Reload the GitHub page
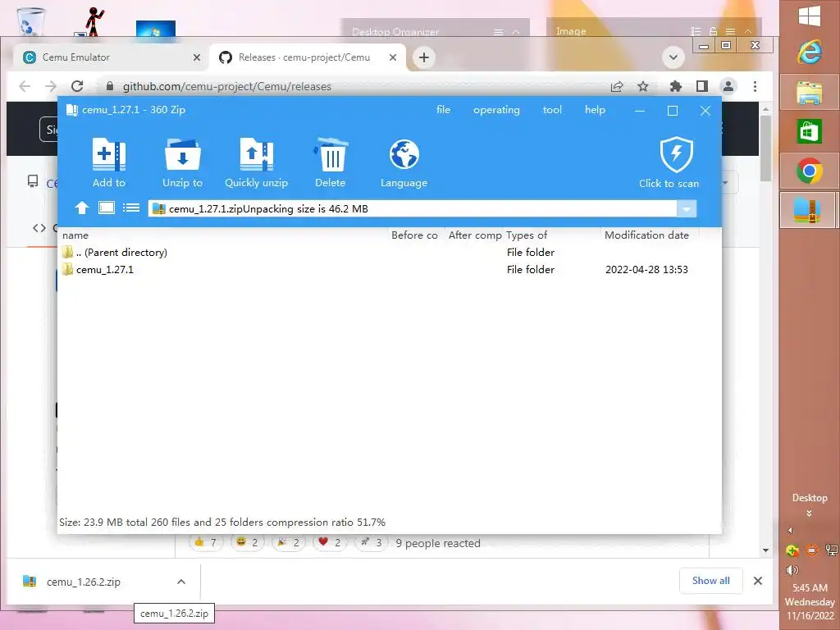Viewport: 840px width, 630px height. click(x=77, y=86)
